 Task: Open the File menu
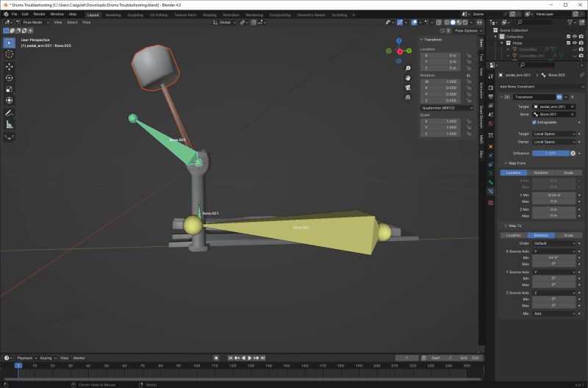click(x=14, y=14)
